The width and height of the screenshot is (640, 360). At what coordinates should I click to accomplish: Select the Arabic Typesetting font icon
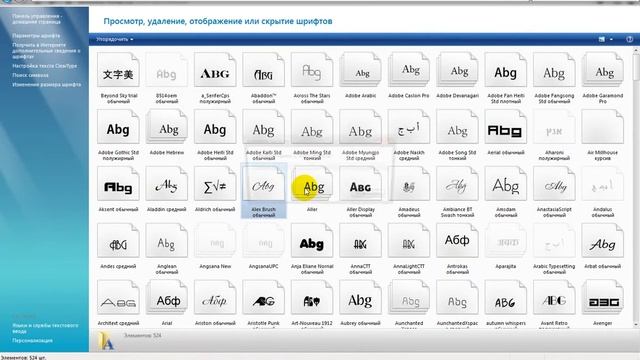point(554,241)
